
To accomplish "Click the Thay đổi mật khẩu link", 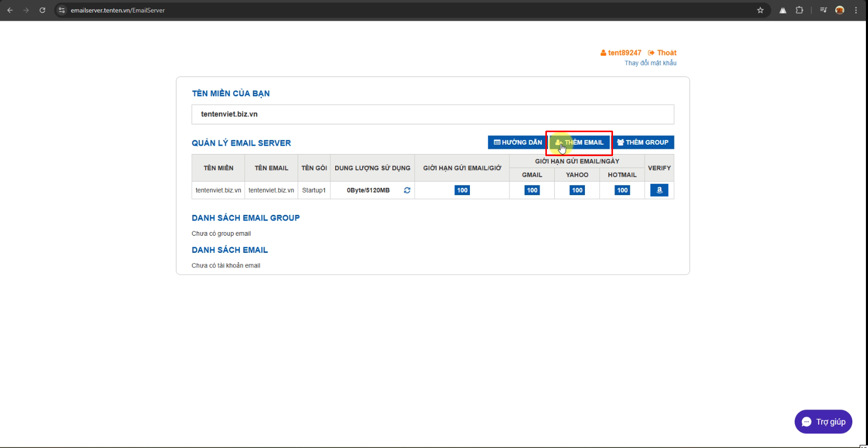I will (x=650, y=63).
